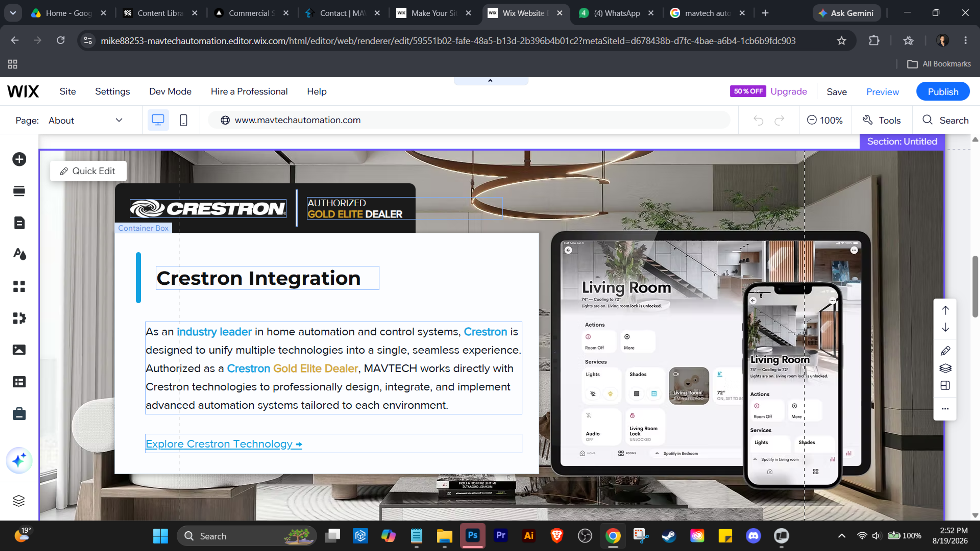The width and height of the screenshot is (980, 551).
Task: Click the section stacked layers icon
Action: pyautogui.click(x=945, y=368)
